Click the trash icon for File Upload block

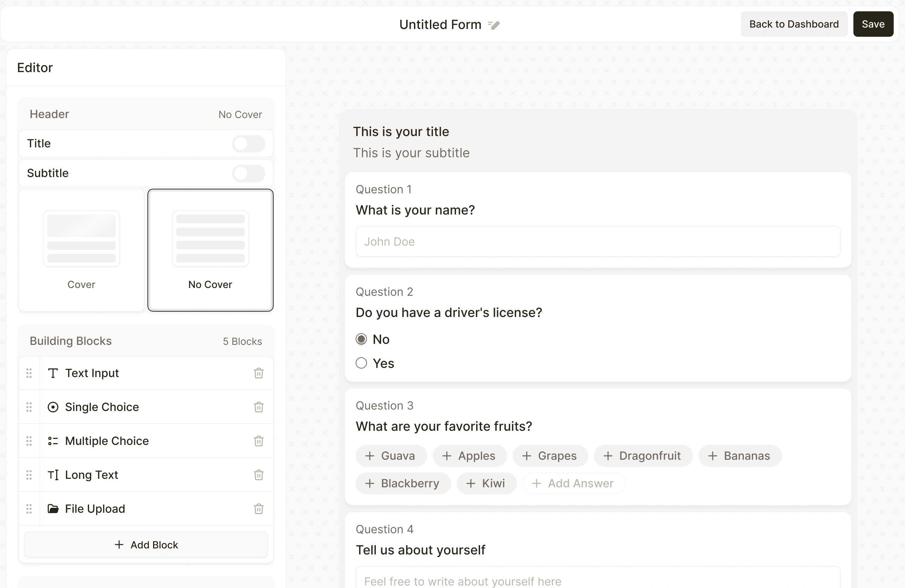click(258, 508)
